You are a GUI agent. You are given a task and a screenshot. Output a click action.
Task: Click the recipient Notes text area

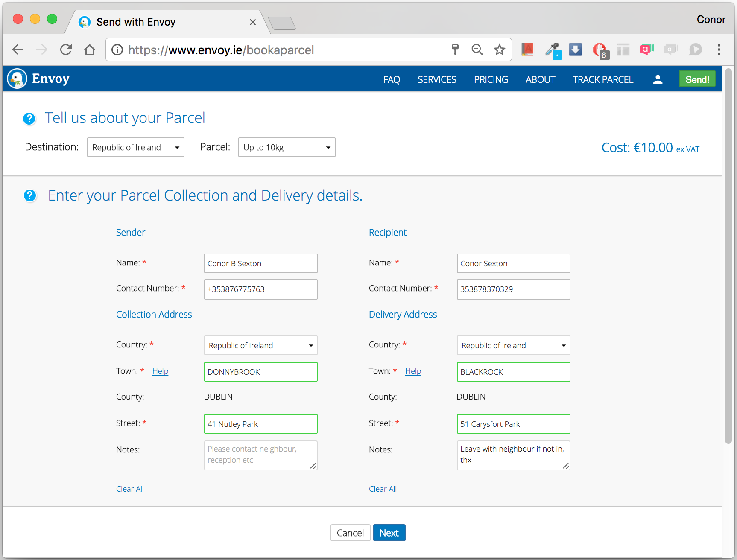click(x=514, y=455)
